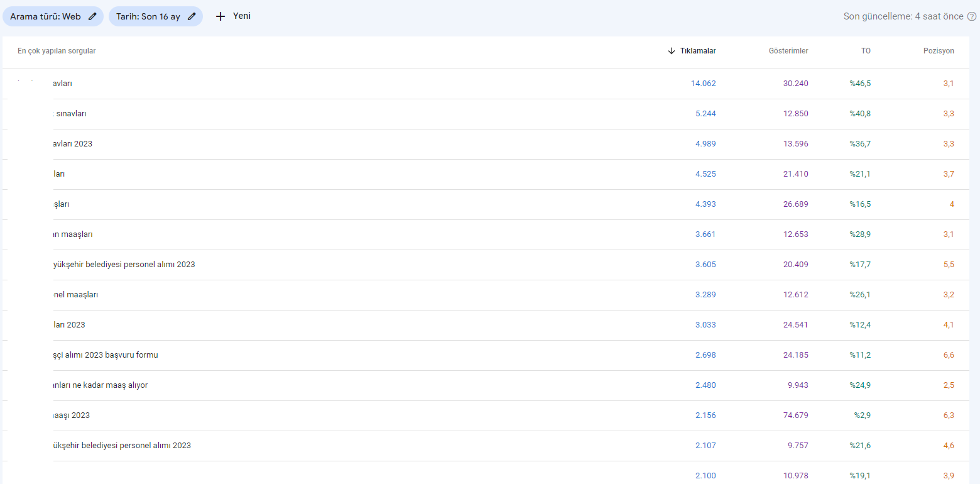Click impressions value 12.653
The width and height of the screenshot is (980, 484).
click(795, 234)
